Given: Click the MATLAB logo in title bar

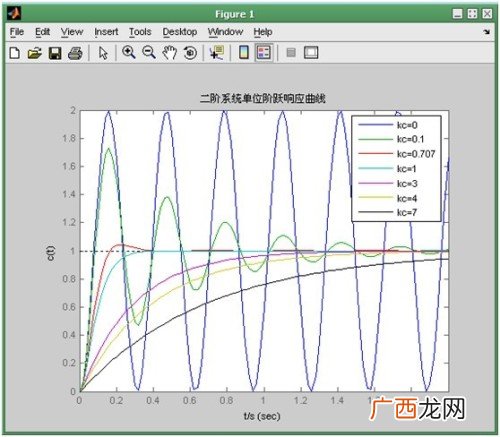Looking at the screenshot, I should 15,14.
